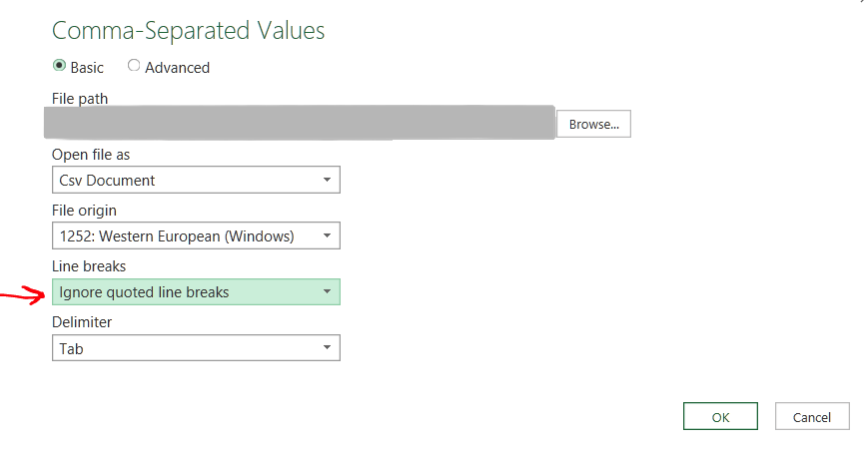Click the 'File path' label
The image size is (868, 458).
(80, 99)
